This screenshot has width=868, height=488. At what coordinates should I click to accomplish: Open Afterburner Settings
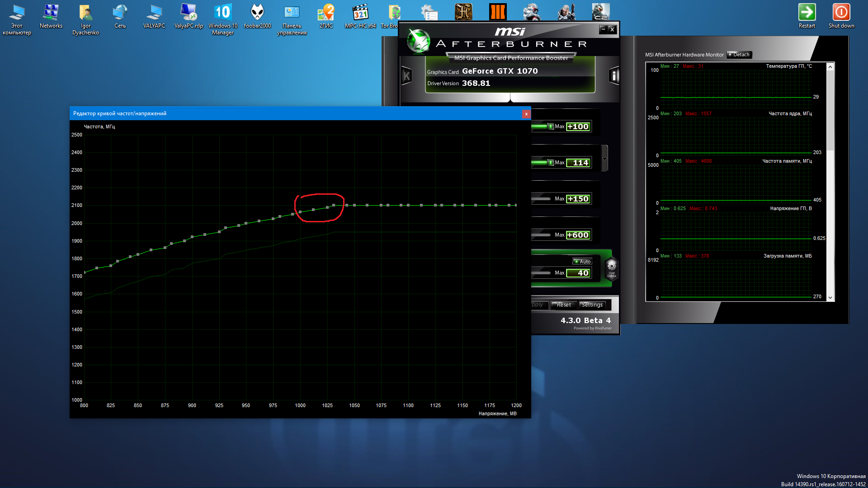click(x=592, y=305)
